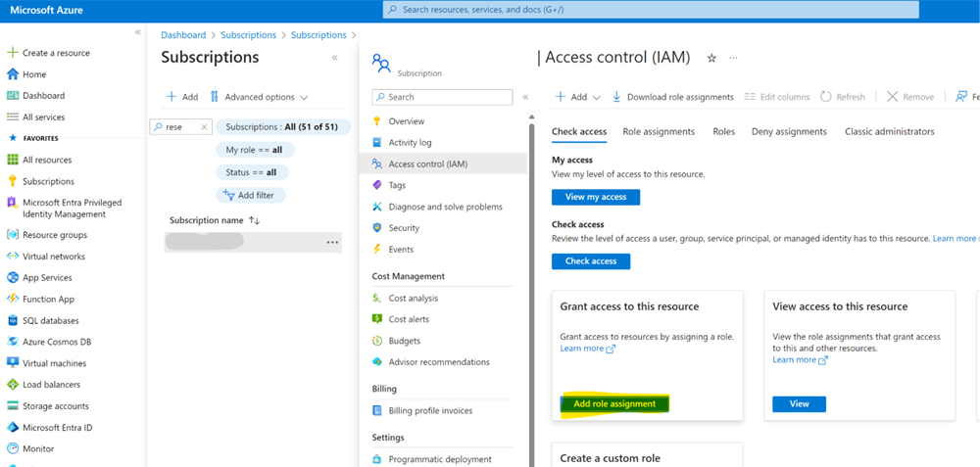This screenshot has width=980, height=467.
Task: Click Add role assignment button
Action: pyautogui.click(x=614, y=404)
